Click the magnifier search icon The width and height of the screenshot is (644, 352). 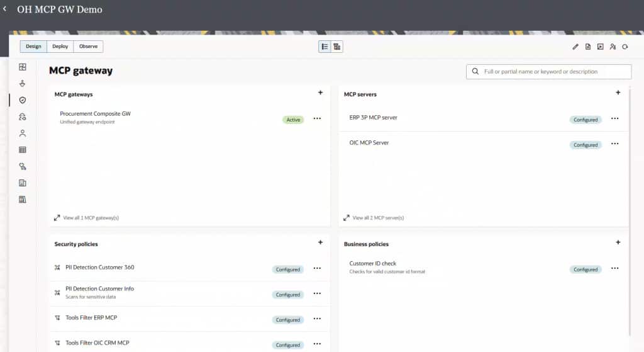click(475, 72)
